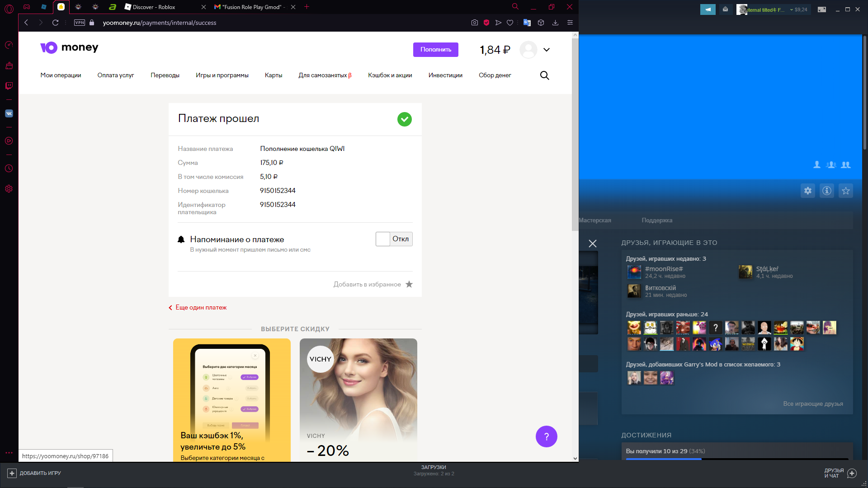Open VK in the Opera sidebar

(9, 113)
